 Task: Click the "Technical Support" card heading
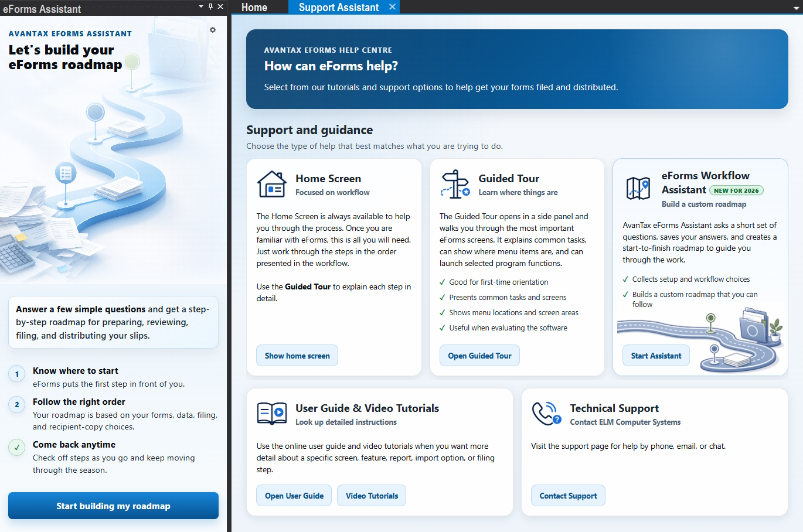614,408
